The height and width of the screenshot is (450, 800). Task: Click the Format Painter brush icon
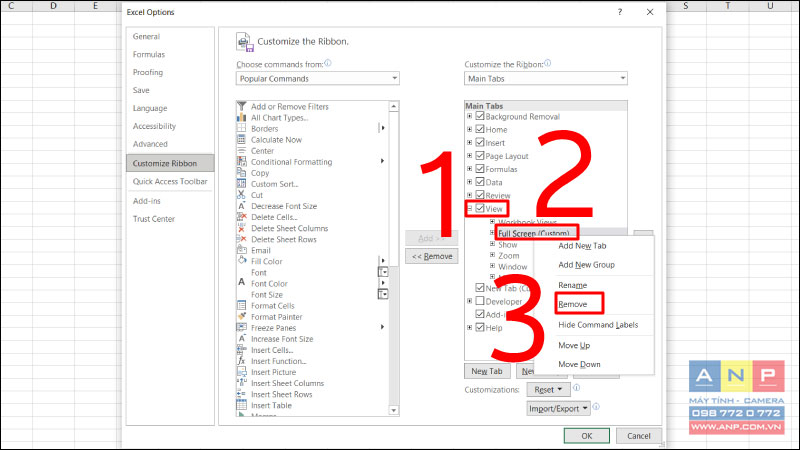(242, 316)
